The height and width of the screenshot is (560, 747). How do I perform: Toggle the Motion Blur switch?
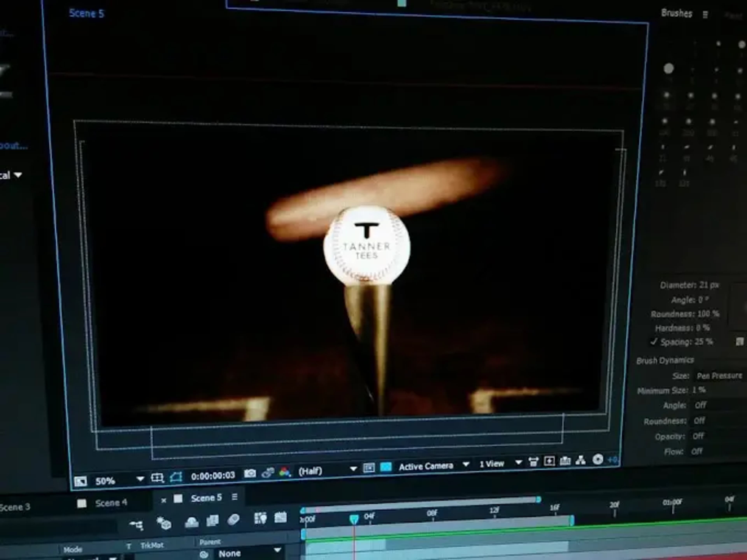pyautogui.click(x=233, y=520)
